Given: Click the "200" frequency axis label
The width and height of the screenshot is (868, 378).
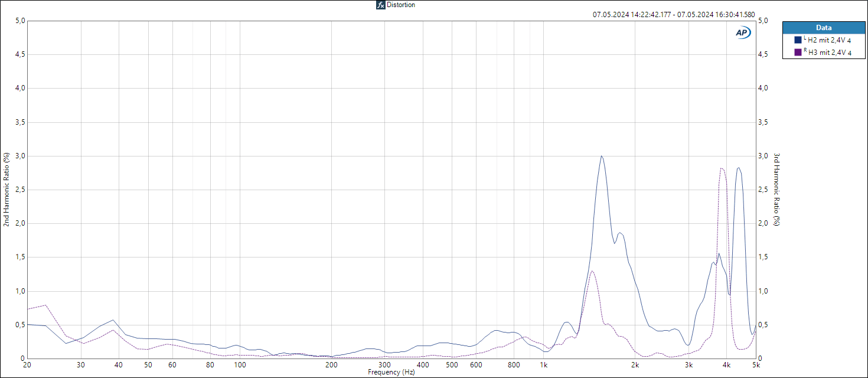Looking at the screenshot, I should pyautogui.click(x=331, y=365).
